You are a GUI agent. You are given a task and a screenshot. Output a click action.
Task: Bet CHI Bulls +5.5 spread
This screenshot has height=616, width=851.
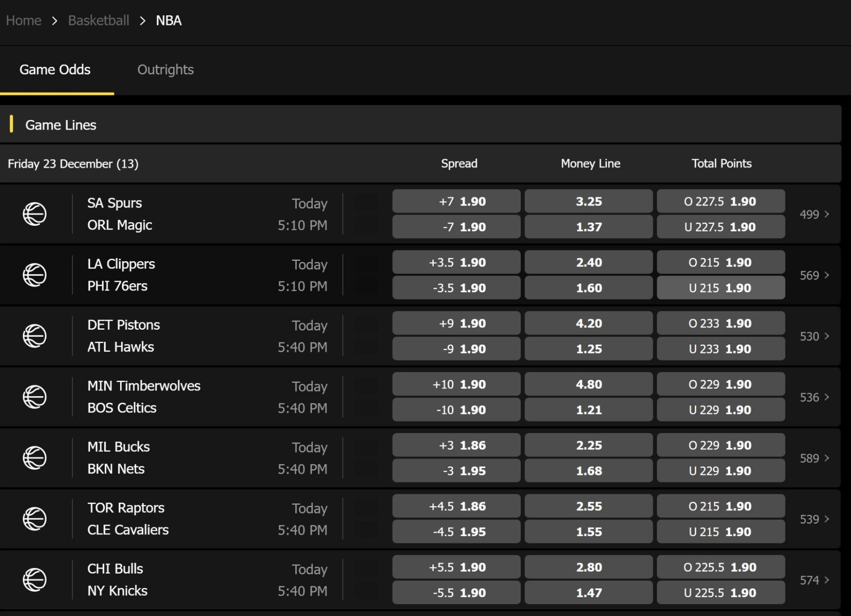click(456, 567)
